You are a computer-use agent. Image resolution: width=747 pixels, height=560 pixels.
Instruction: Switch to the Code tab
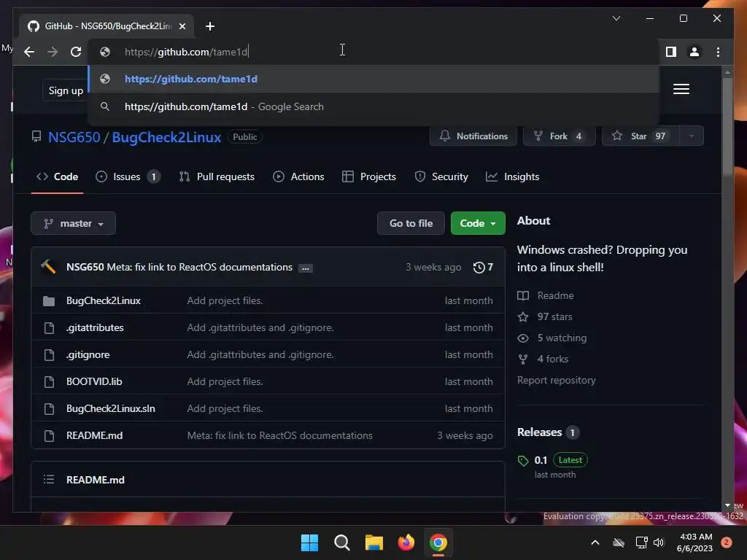pyautogui.click(x=57, y=176)
